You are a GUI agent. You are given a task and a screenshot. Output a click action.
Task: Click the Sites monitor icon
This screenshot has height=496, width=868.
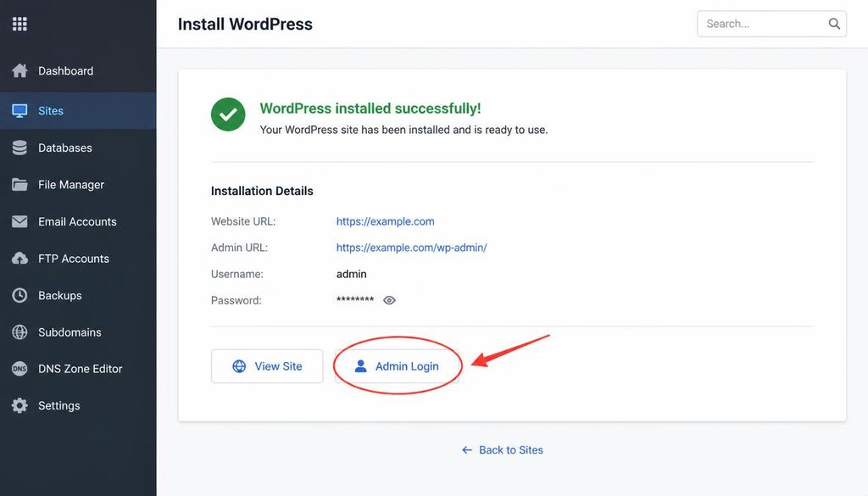[19, 111]
